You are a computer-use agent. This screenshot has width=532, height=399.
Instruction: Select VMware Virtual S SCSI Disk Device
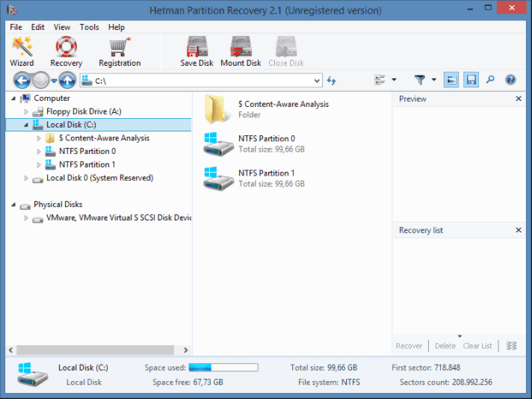[119, 218]
